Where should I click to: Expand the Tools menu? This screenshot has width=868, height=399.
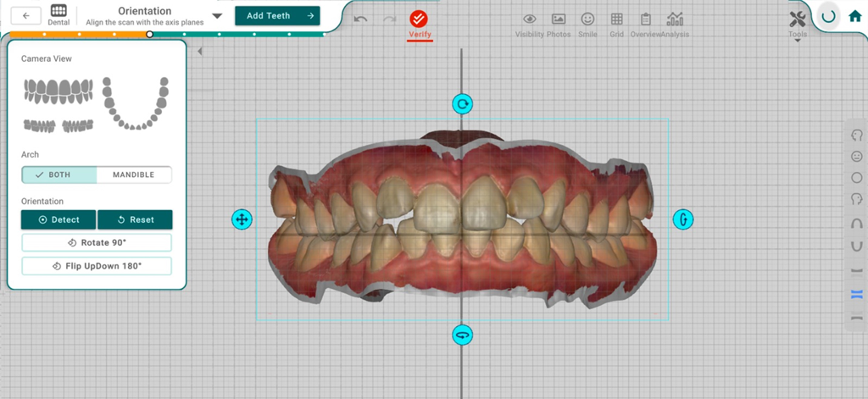798,25
